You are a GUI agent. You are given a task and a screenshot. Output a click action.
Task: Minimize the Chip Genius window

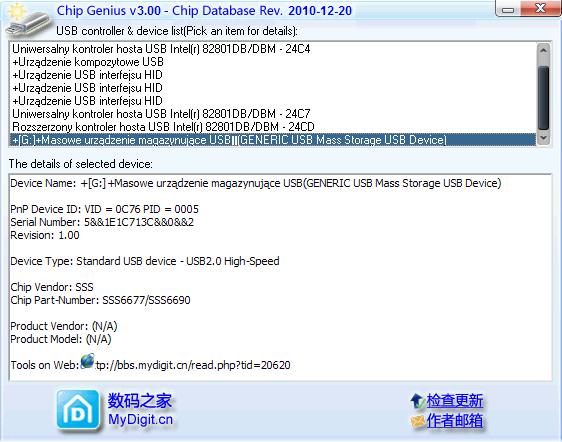[508, 9]
